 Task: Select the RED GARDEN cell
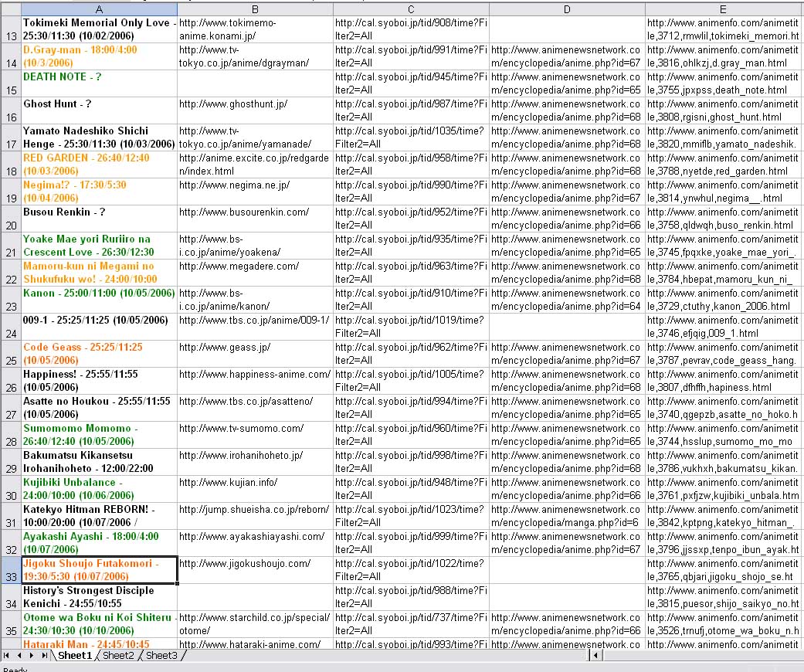[99, 165]
